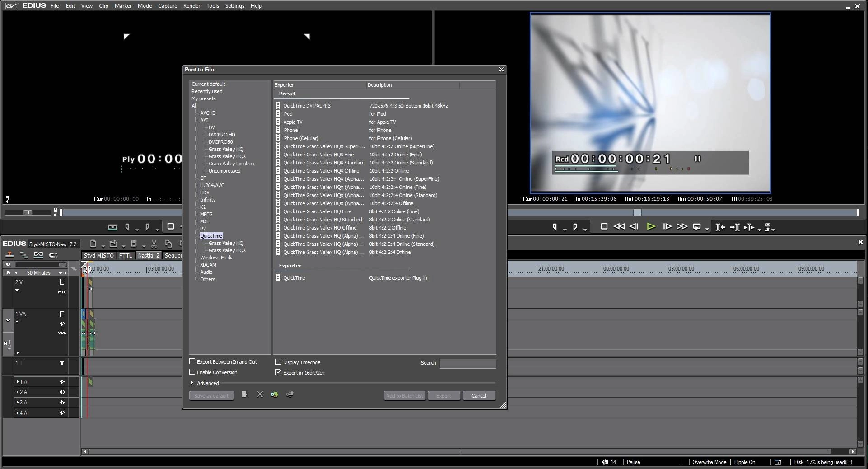The image size is (868, 469).
Task: Select Grass Valley Lossless under AVI
Action: (231, 164)
